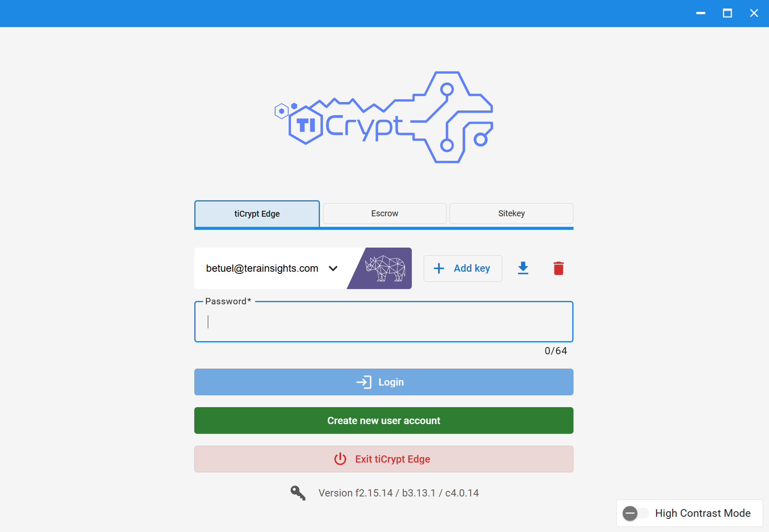Select the tiCrypt Edge tab
The image size is (769, 532).
tap(257, 214)
